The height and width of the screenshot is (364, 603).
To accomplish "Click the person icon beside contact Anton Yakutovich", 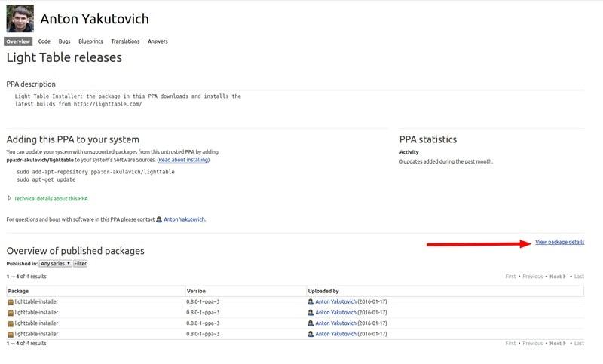I will coord(159,219).
